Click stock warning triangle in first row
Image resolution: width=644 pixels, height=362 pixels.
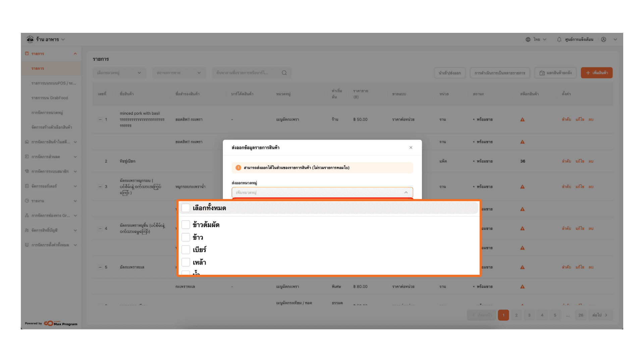[x=522, y=120]
